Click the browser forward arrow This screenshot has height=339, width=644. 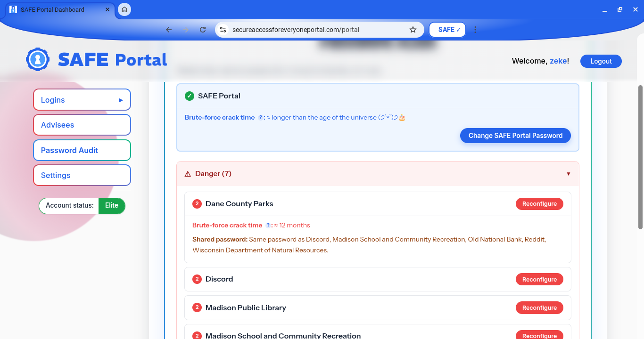point(186,30)
